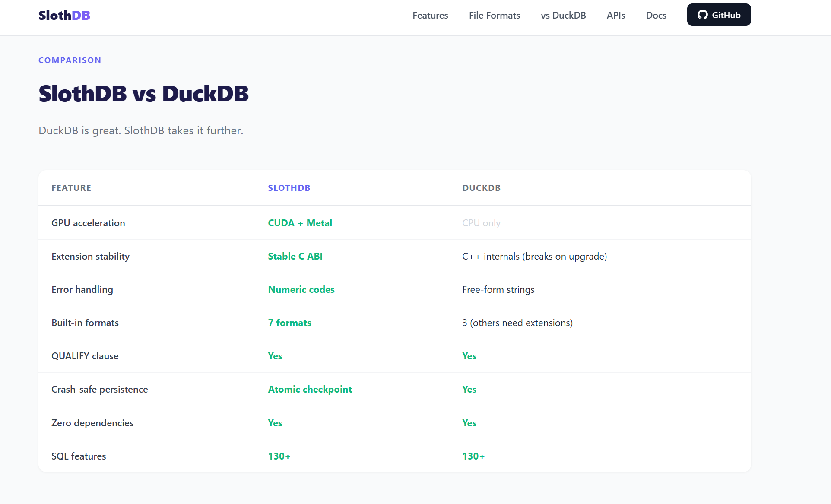Click the SLOTHDB column header
The image size is (831, 504).
pos(289,188)
